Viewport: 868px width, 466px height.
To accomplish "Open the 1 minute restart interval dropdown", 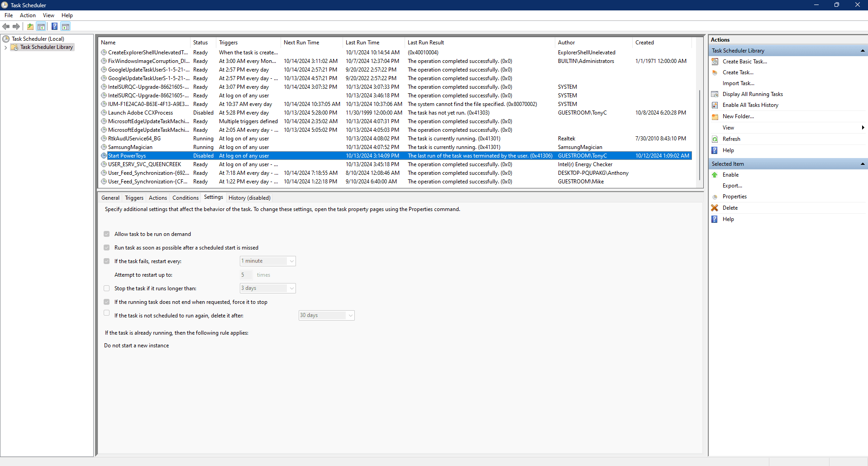I will tap(267, 261).
